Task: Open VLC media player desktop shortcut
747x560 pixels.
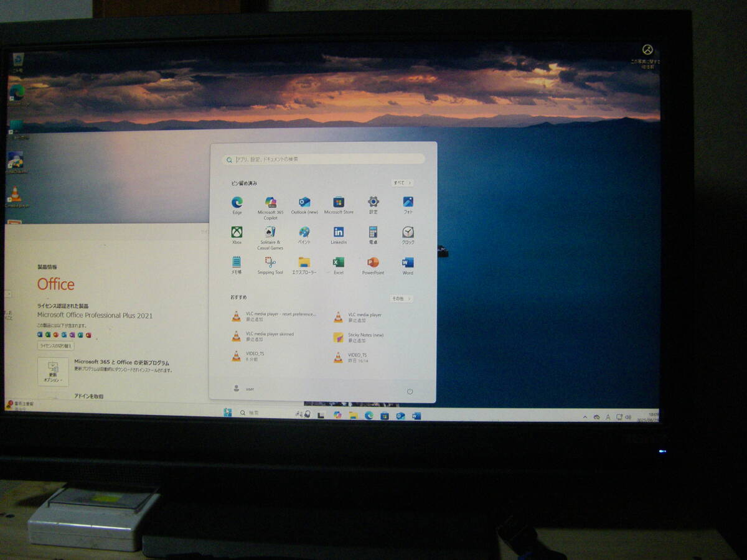Action: pos(16,197)
